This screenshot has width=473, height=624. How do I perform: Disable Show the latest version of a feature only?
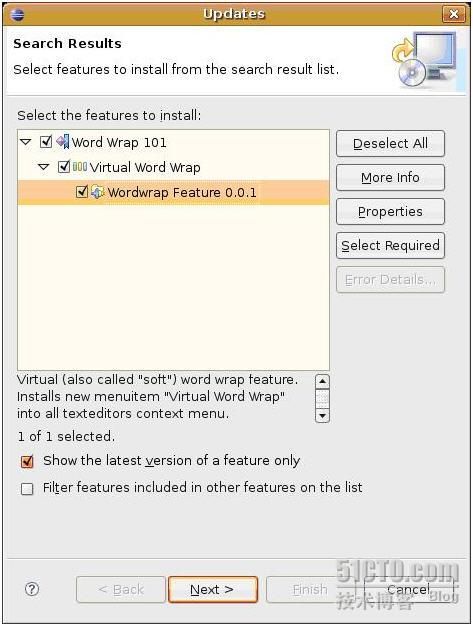point(27,462)
